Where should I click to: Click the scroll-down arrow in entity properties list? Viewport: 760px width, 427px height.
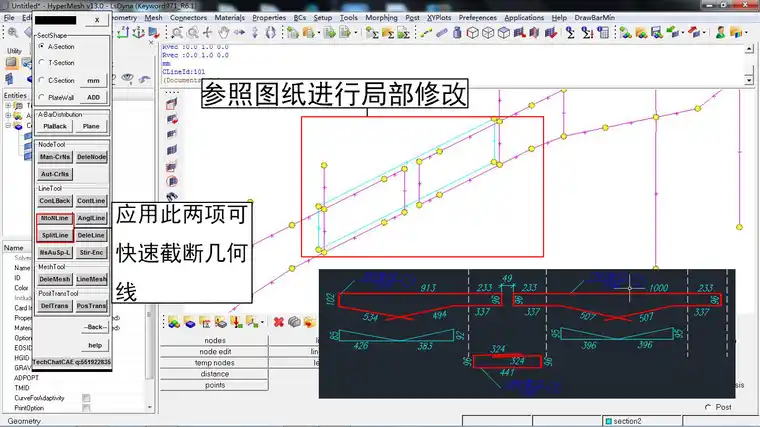coord(150,408)
